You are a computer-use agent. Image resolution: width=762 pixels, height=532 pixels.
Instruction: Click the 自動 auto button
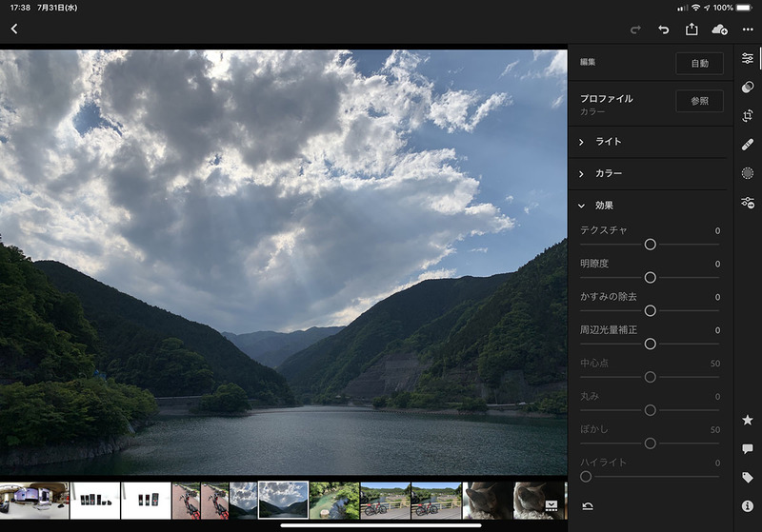point(699,63)
